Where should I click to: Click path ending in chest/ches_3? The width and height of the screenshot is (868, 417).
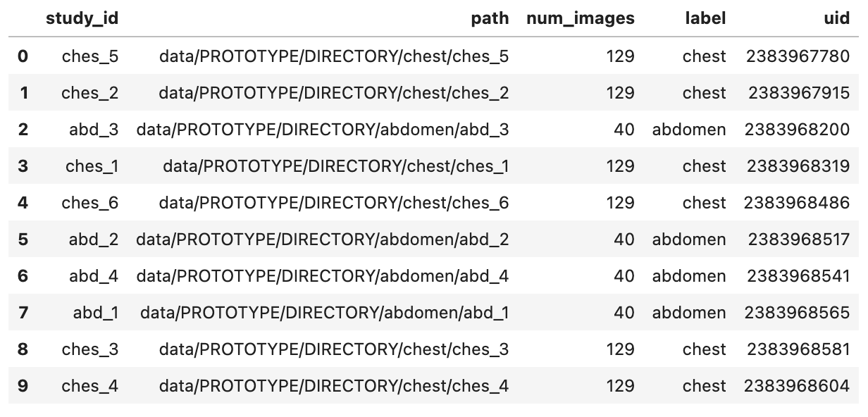[x=334, y=349]
